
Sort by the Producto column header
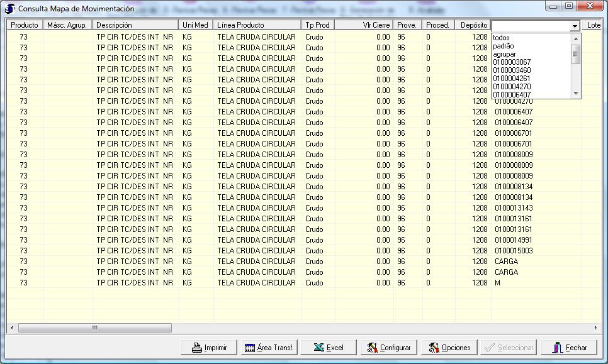tap(25, 25)
